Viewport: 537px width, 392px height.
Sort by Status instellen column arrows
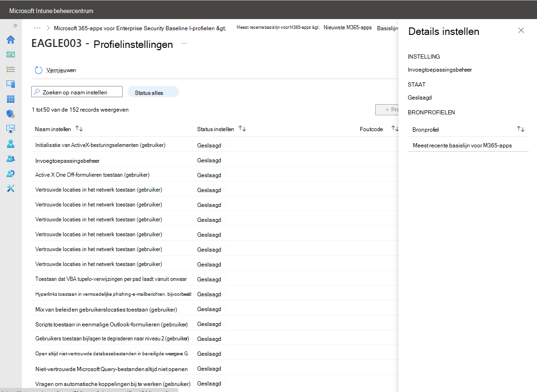[x=242, y=129]
